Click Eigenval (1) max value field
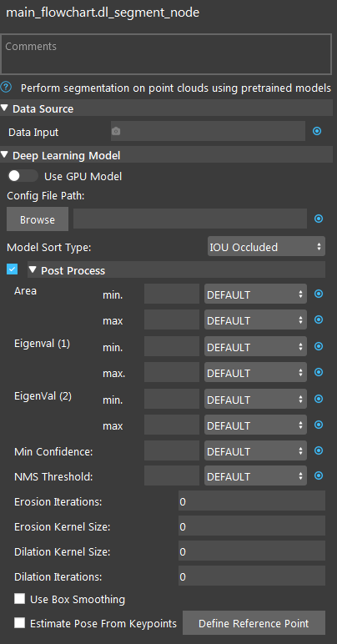 click(172, 373)
